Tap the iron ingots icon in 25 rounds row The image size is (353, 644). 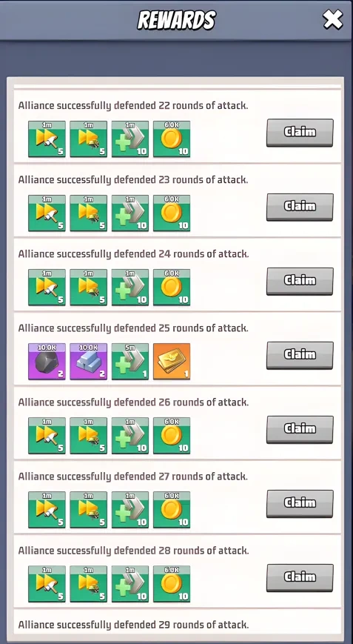click(89, 362)
